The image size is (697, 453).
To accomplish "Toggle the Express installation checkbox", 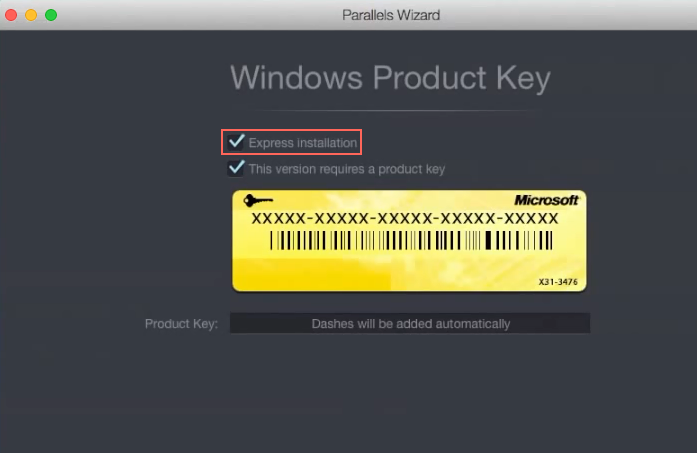I will tap(236, 142).
